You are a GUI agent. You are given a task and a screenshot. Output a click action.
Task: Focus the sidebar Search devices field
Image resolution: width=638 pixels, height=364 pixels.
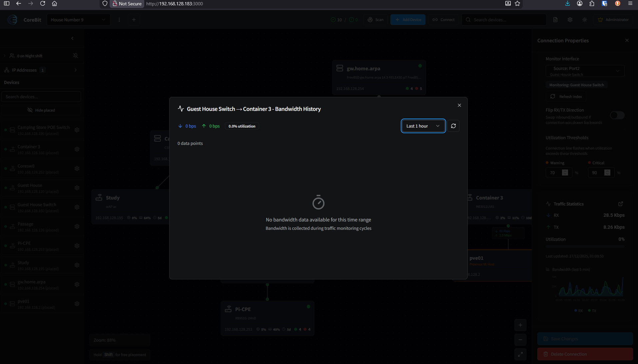point(41,97)
